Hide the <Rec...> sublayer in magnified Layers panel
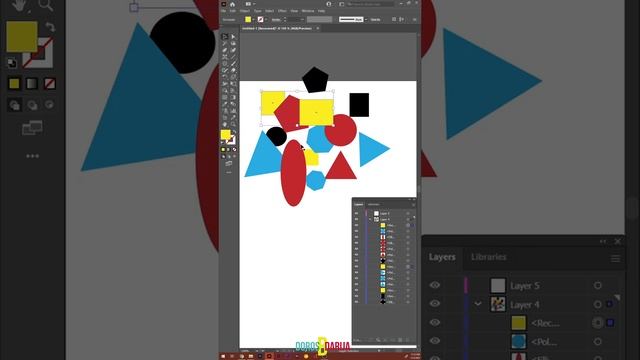The height and width of the screenshot is (360, 640). click(435, 322)
